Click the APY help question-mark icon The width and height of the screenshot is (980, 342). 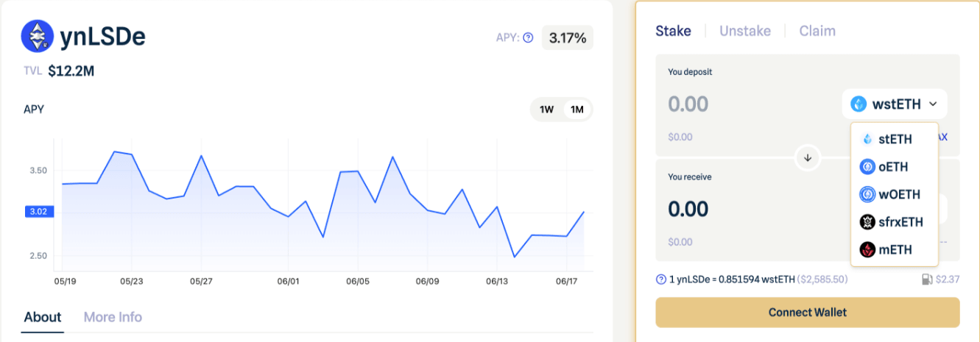pos(528,38)
